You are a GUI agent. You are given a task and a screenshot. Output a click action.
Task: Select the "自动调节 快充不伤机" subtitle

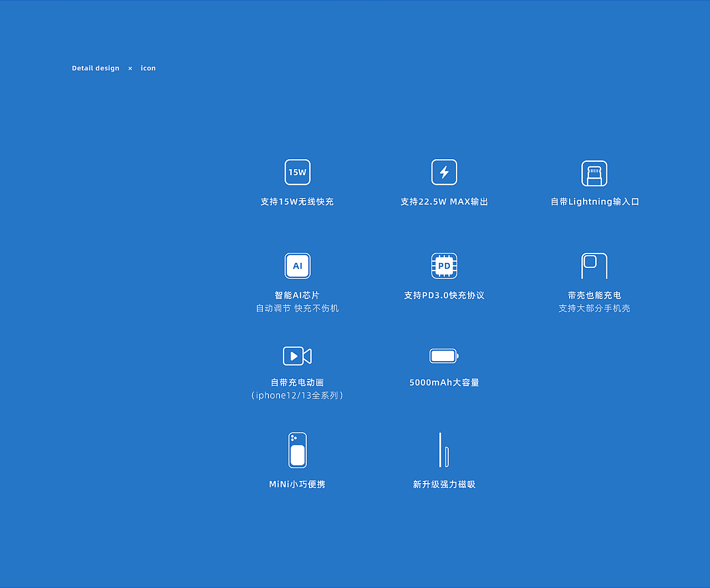tap(297, 308)
